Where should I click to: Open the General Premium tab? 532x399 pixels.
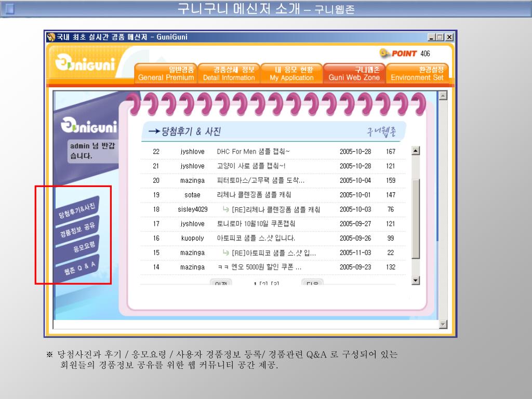tap(166, 73)
